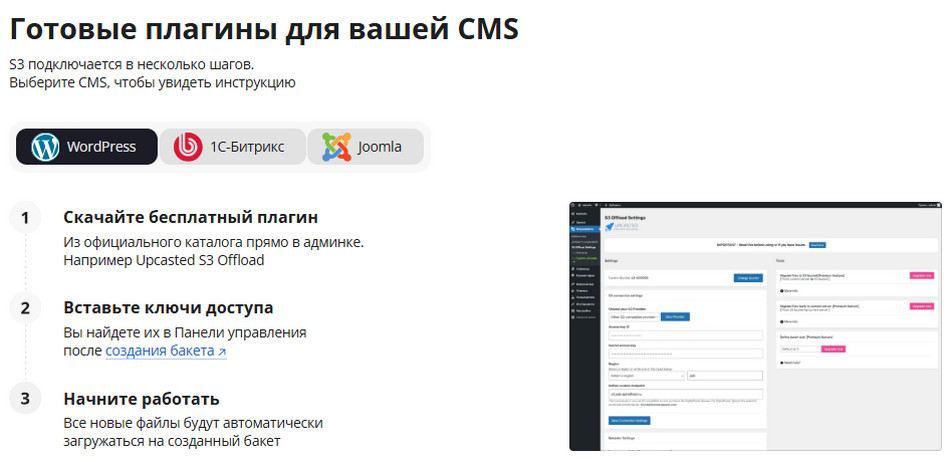Open the Joomla tab

click(x=365, y=147)
